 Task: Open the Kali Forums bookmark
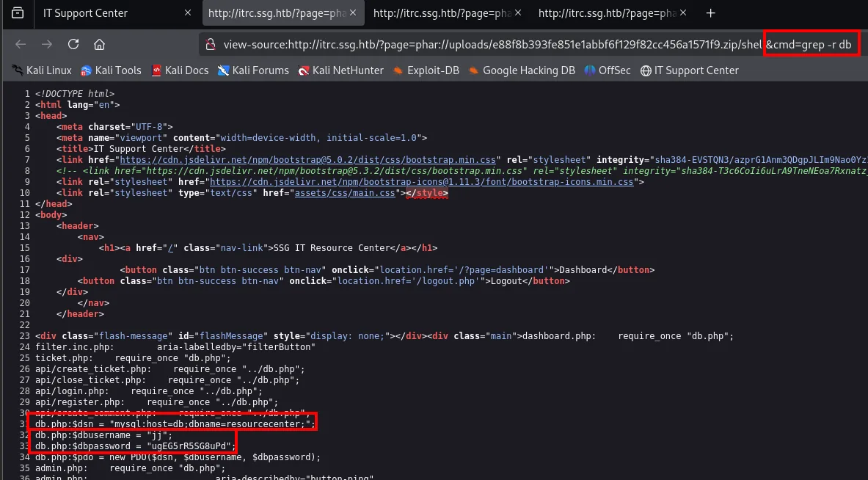pyautogui.click(x=253, y=70)
